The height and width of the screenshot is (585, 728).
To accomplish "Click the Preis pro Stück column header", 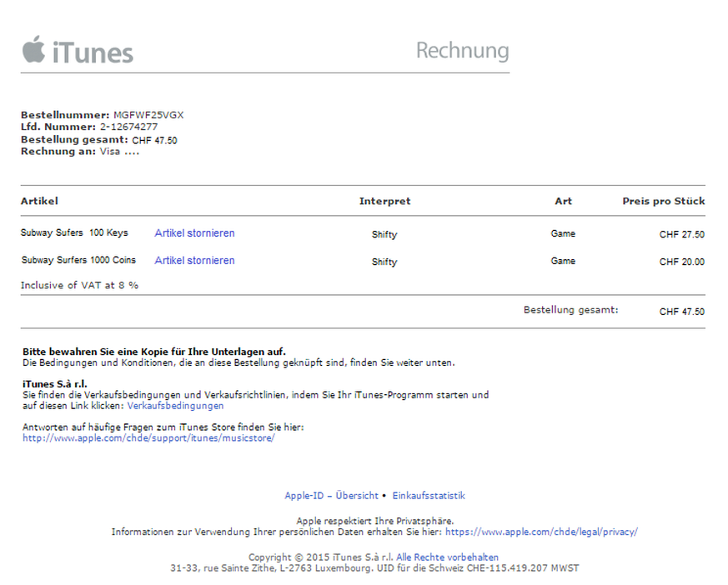I will 663,201.
